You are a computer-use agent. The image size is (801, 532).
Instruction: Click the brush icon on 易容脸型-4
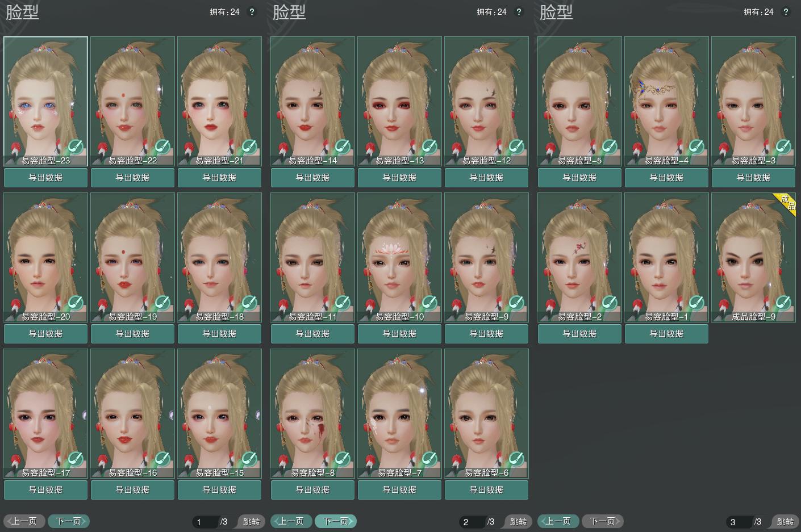tap(696, 147)
